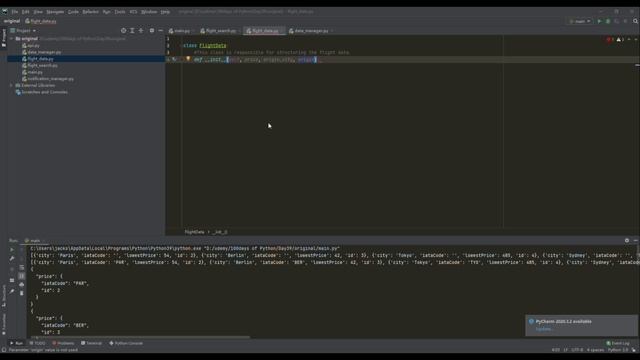The image size is (640, 360).
Task: Click the warning triangle indicator in editor
Action: (620, 40)
